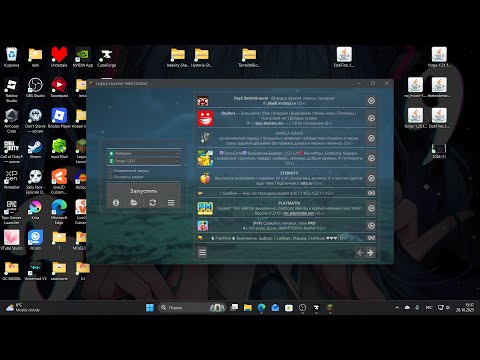This screenshot has height=360, width=480.
Task: Go to next server page arrow
Action: point(370,253)
